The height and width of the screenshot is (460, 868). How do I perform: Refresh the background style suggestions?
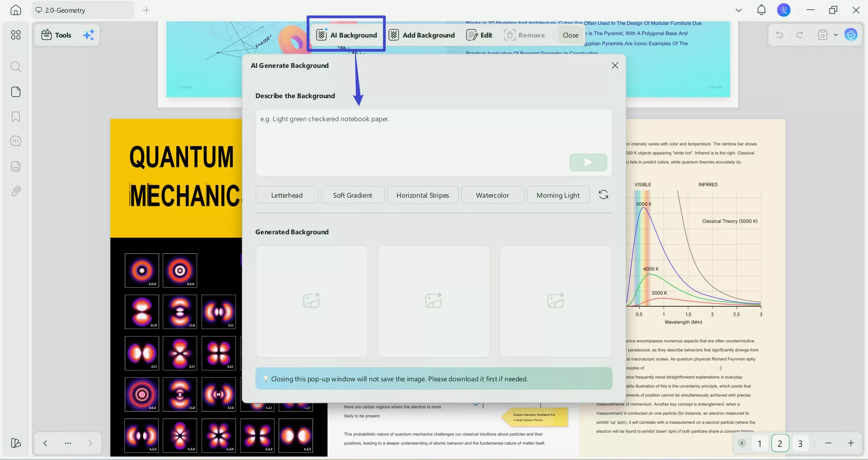tap(604, 195)
